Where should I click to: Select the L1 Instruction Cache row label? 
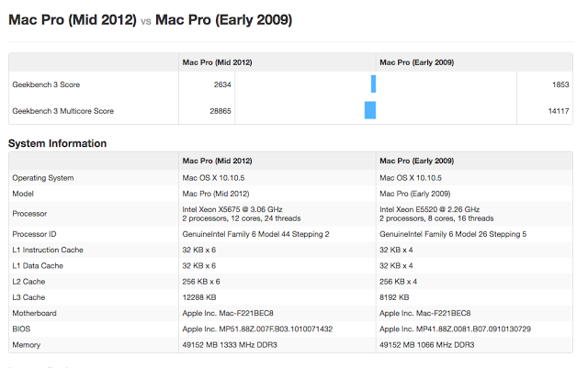48,250
